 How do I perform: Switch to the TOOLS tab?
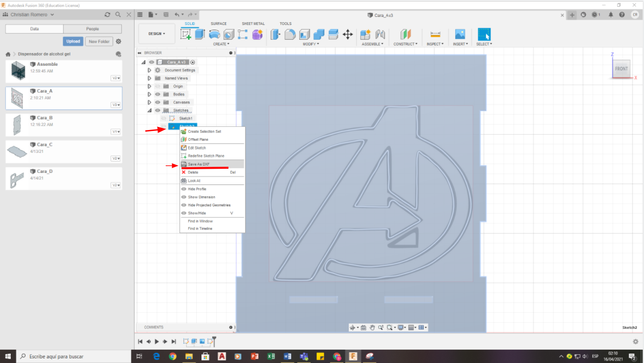click(x=286, y=23)
